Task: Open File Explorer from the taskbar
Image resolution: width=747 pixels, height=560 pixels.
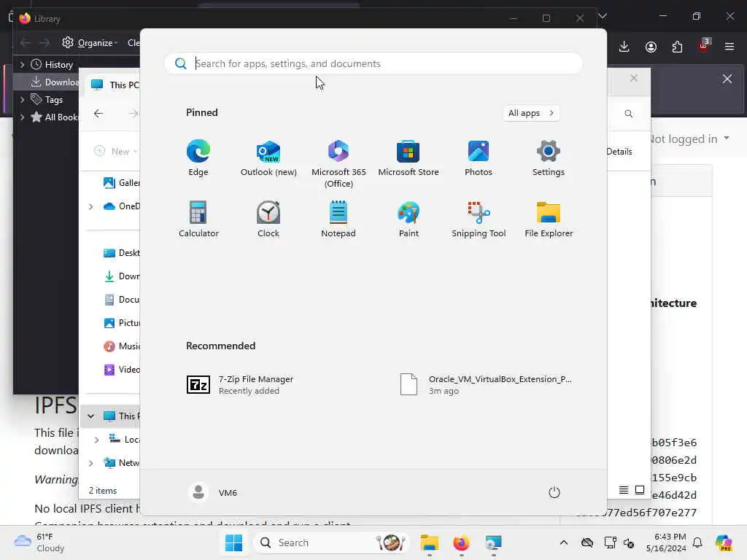Action: pyautogui.click(x=429, y=542)
